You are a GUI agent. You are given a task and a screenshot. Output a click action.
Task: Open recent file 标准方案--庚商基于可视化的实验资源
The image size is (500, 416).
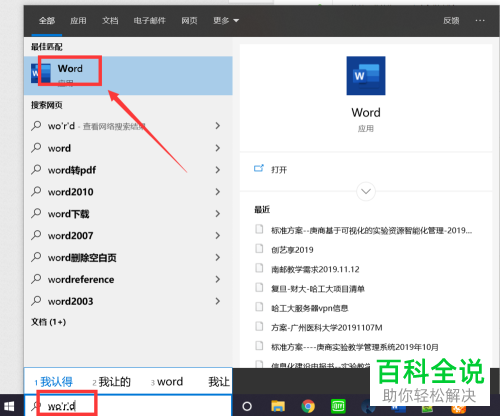pyautogui.click(x=371, y=230)
